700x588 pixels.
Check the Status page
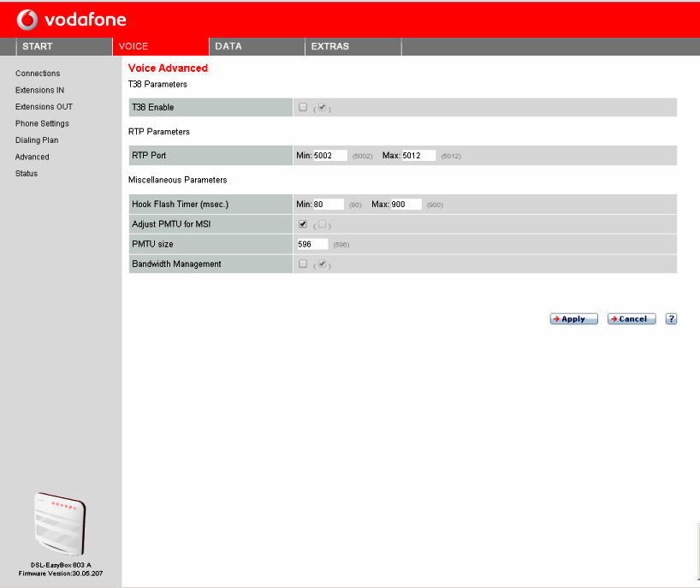click(27, 173)
